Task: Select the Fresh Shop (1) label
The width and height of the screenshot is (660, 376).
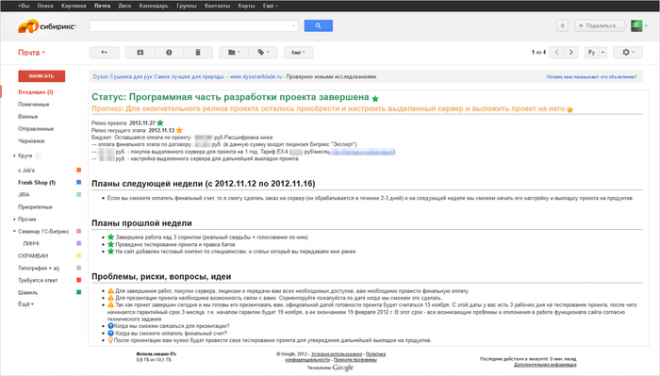Action: coord(37,182)
